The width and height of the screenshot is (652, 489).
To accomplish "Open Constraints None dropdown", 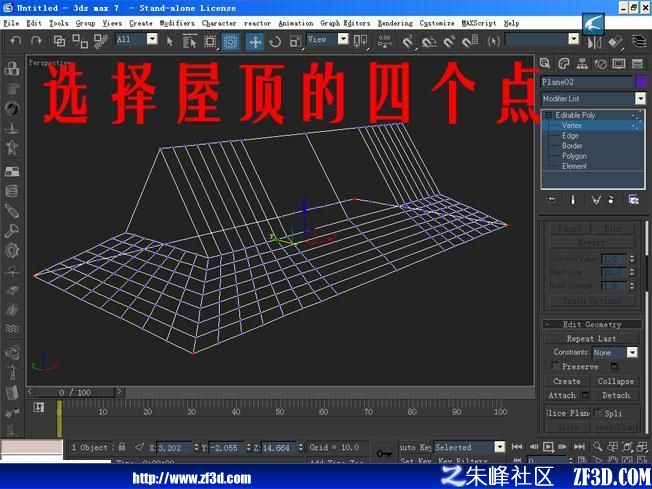I will coord(632,353).
